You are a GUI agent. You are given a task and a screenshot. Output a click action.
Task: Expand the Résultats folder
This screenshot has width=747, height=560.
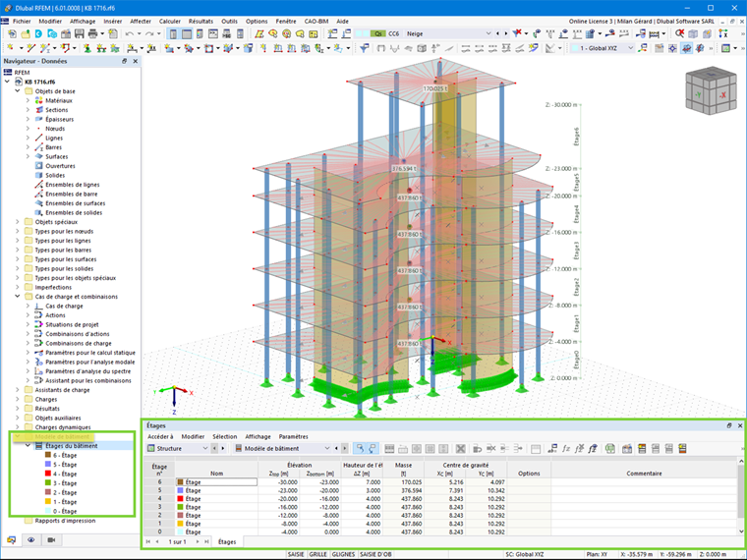click(18, 409)
